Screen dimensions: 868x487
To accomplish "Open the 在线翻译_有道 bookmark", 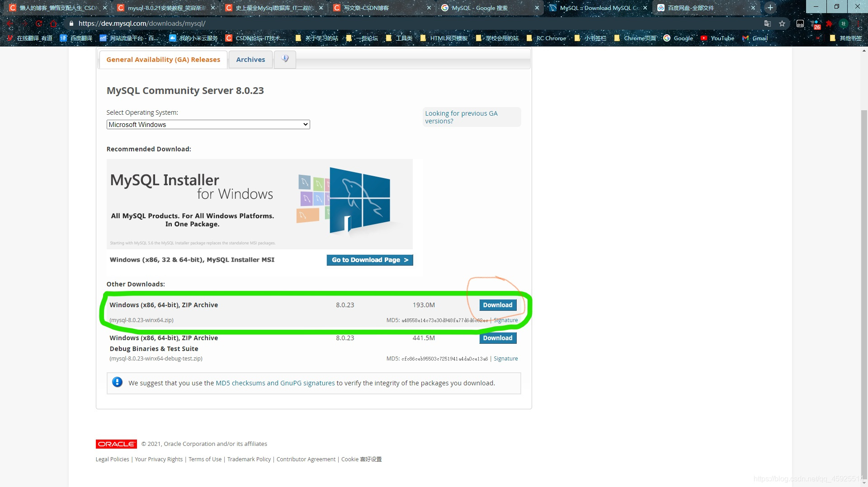I will pyautogui.click(x=30, y=38).
